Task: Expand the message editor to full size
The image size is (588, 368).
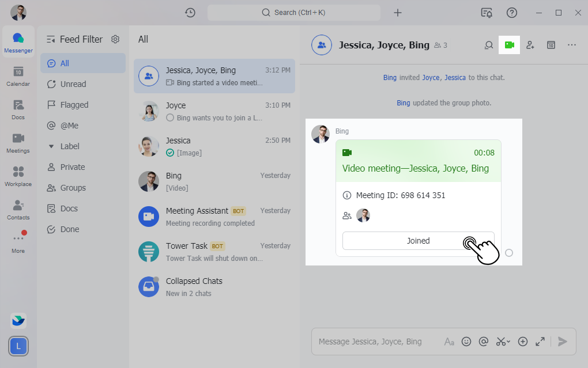Action: coord(540,342)
